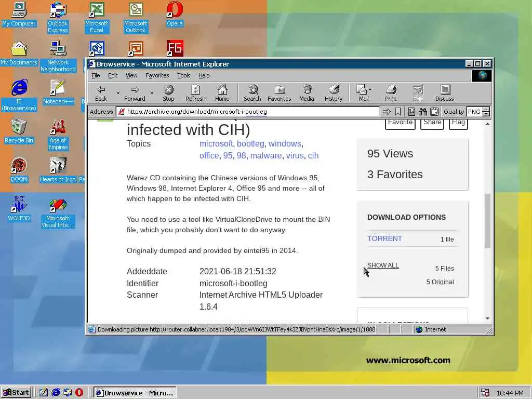Screen dimensions: 532x399
Task: Launch Notepad++ from the desktop
Action: coord(58,92)
